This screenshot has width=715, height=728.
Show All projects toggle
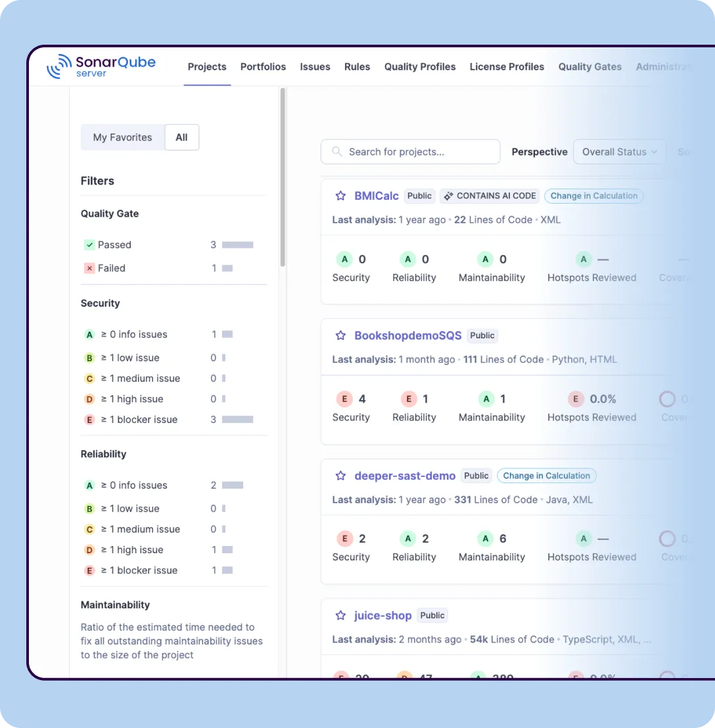tap(181, 137)
